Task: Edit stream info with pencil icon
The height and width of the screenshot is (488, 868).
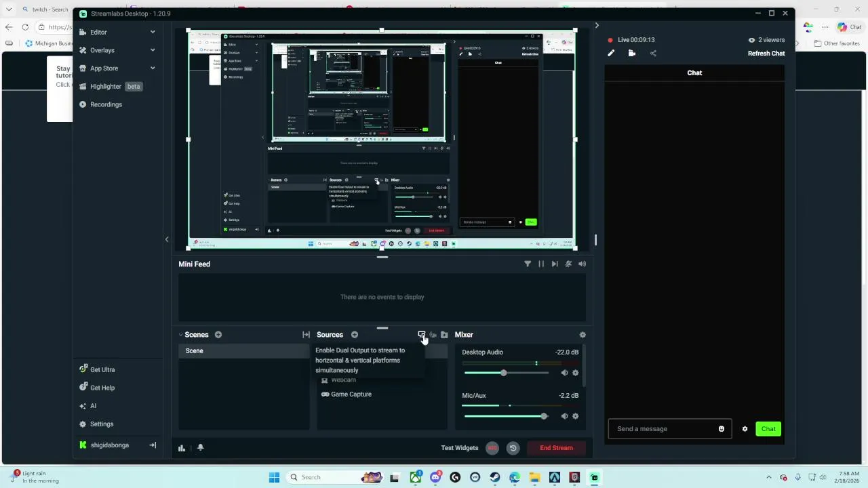Action: pyautogui.click(x=611, y=54)
